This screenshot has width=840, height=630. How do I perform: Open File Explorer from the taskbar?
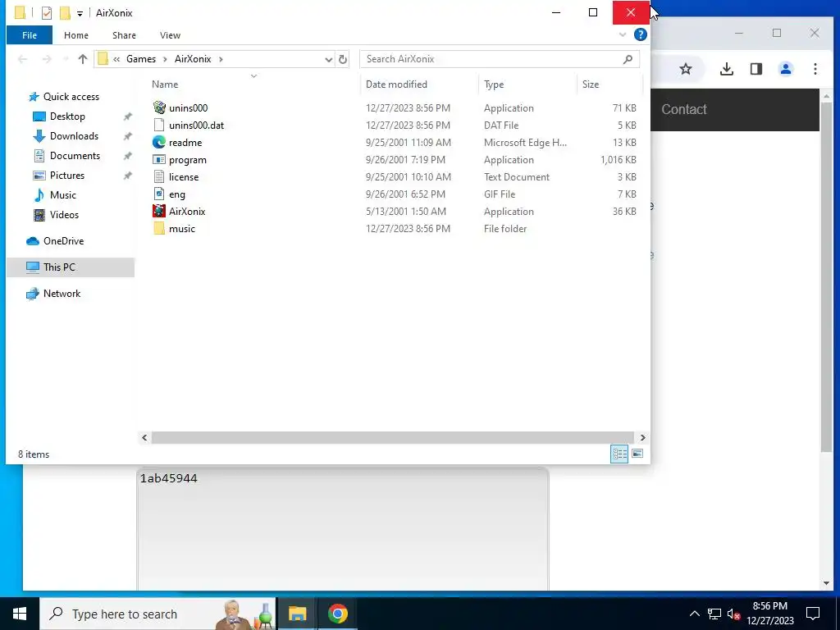click(x=297, y=614)
